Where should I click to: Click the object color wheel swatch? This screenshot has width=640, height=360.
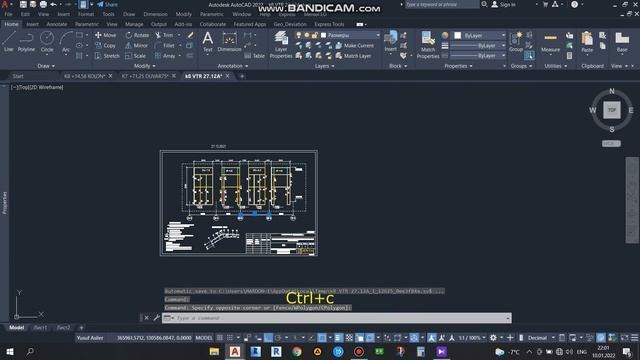coord(445,36)
